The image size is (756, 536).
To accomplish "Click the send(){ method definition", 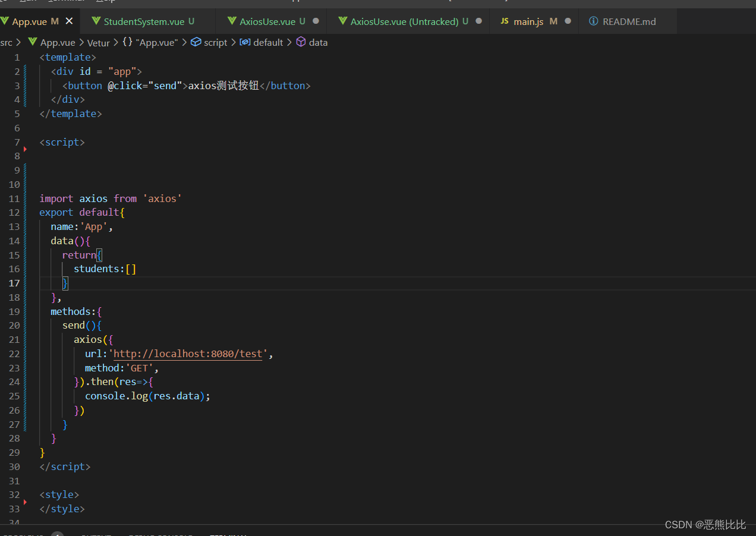I will 82,325.
